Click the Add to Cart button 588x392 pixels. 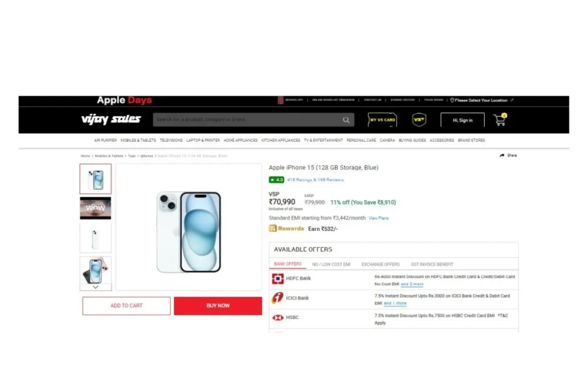click(x=126, y=306)
